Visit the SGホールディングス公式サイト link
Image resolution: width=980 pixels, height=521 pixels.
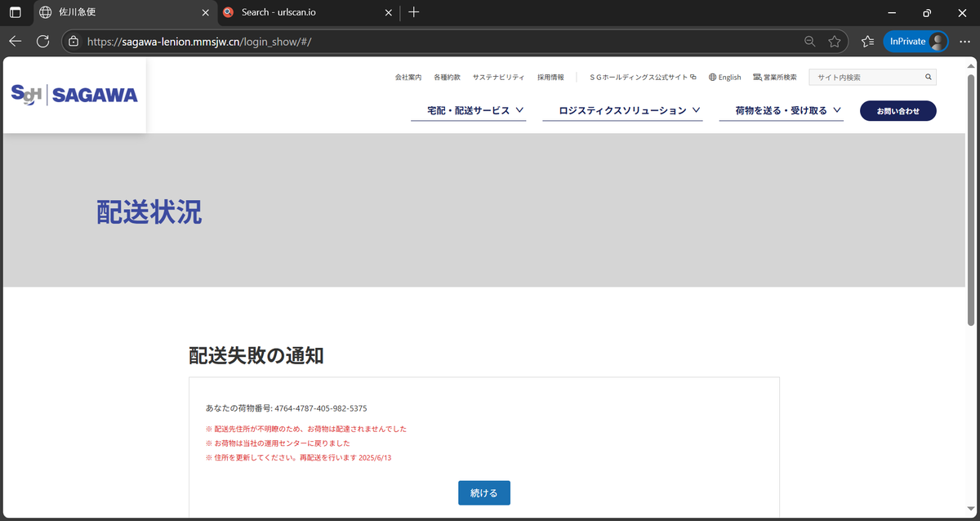click(642, 77)
